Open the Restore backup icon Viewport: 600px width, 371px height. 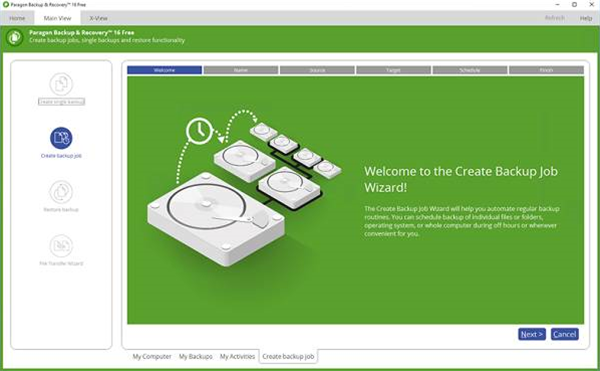[61, 192]
